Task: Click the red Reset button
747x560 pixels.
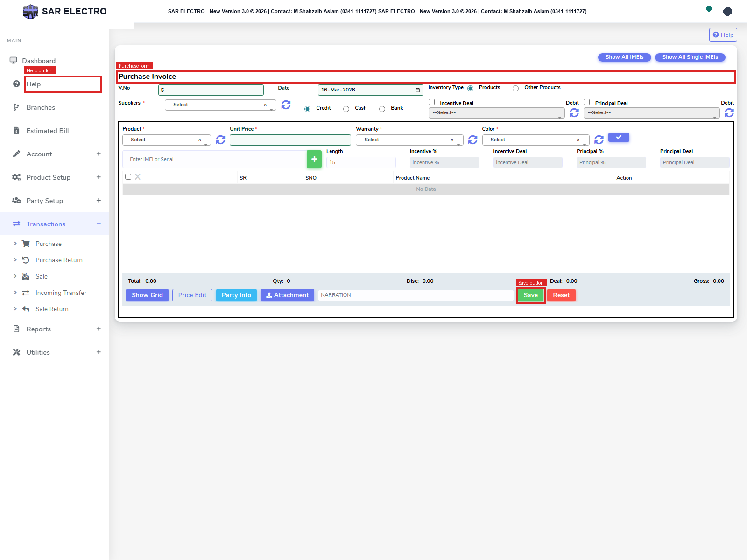Action: (x=561, y=295)
